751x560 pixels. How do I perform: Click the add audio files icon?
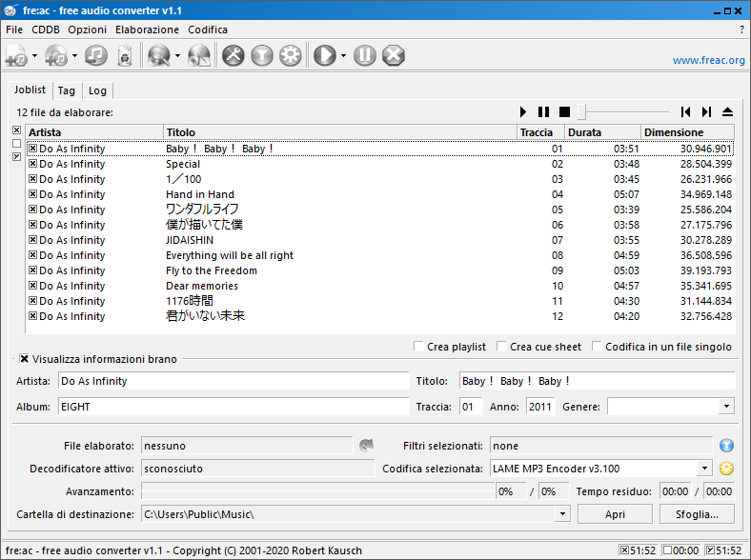[x=16, y=56]
